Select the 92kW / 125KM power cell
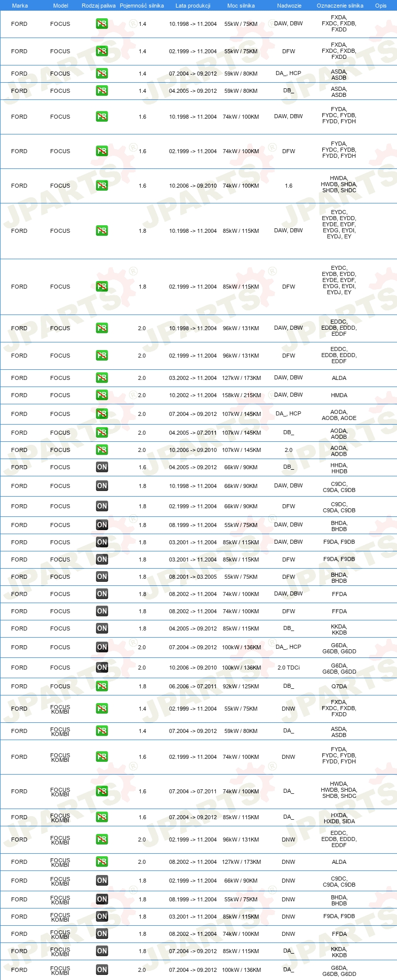397x980 pixels. [241, 686]
